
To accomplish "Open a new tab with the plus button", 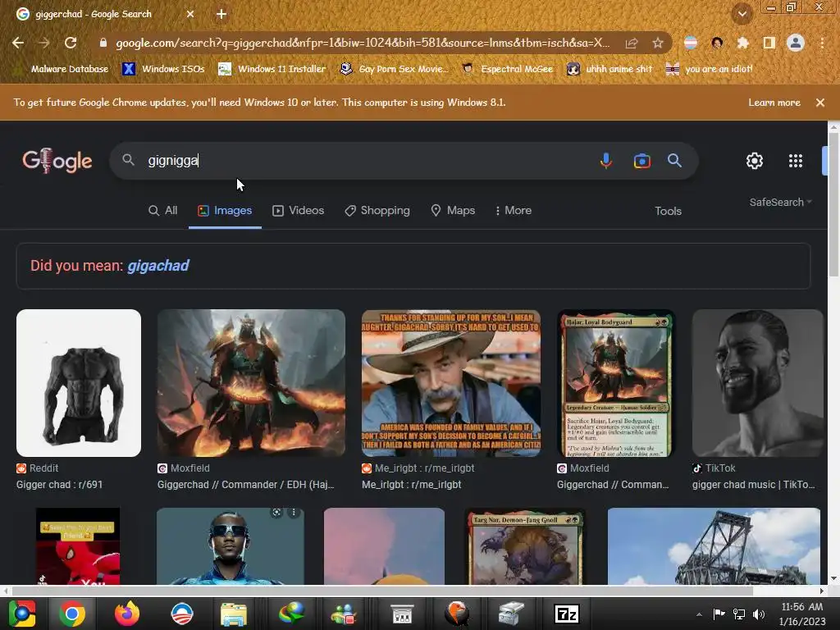I will (221, 14).
